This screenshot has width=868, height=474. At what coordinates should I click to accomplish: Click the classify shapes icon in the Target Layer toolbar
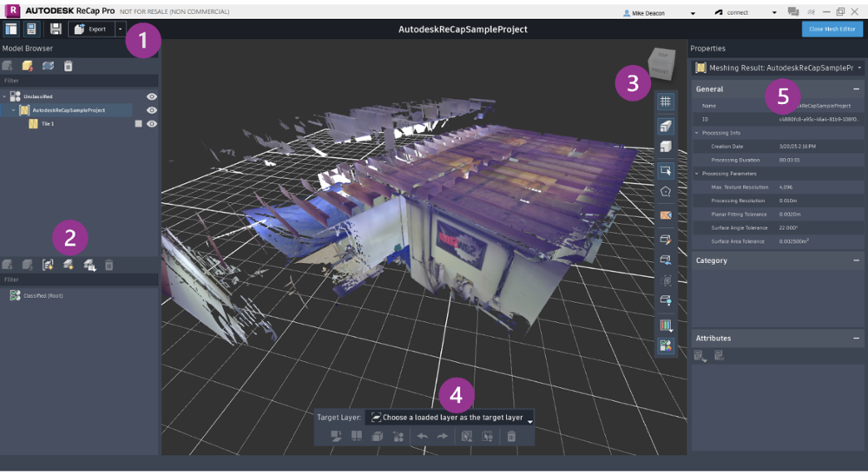398,437
